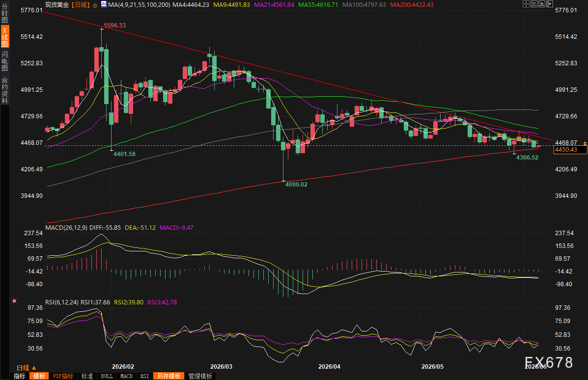588x380 pixels.
Task: Click the 现货黄金 symbol name
Action: point(57,5)
